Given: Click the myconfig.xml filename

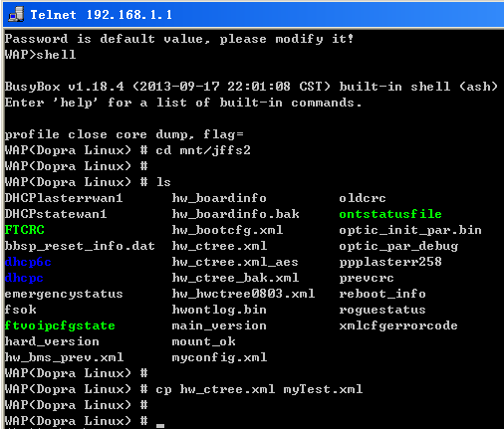Looking at the screenshot, I should pyautogui.click(x=219, y=357).
